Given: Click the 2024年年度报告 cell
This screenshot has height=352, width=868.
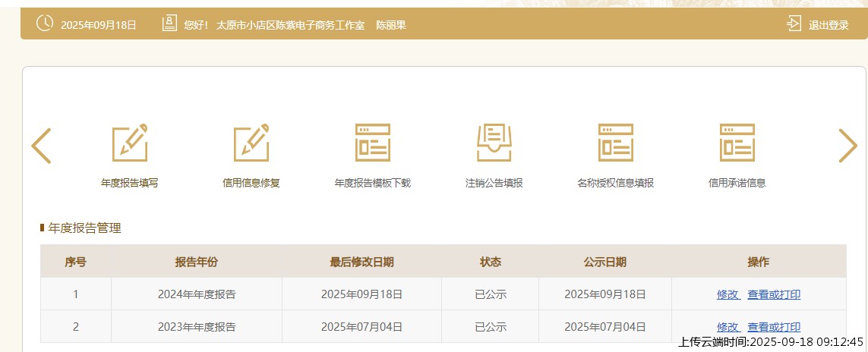Looking at the screenshot, I should tap(197, 294).
